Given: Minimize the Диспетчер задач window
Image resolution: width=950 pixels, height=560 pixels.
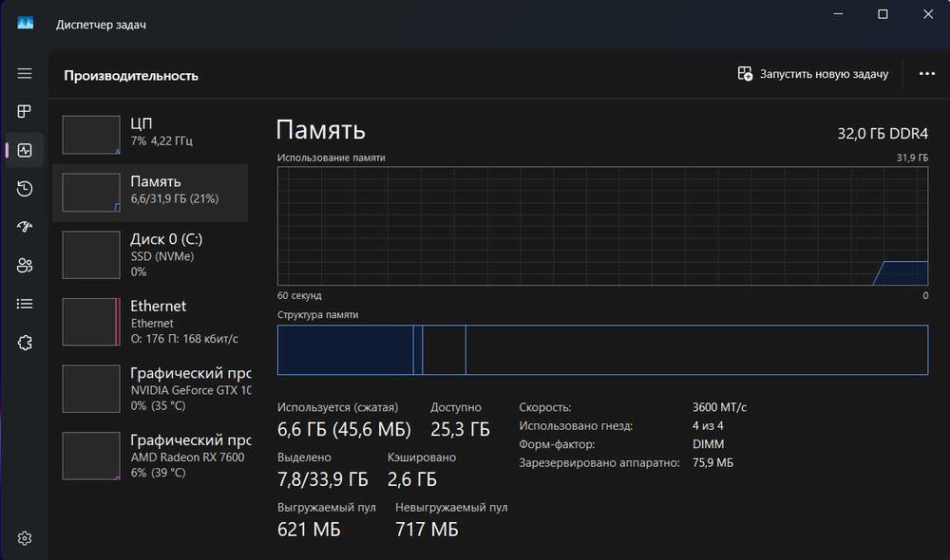Looking at the screenshot, I should coord(838,14).
